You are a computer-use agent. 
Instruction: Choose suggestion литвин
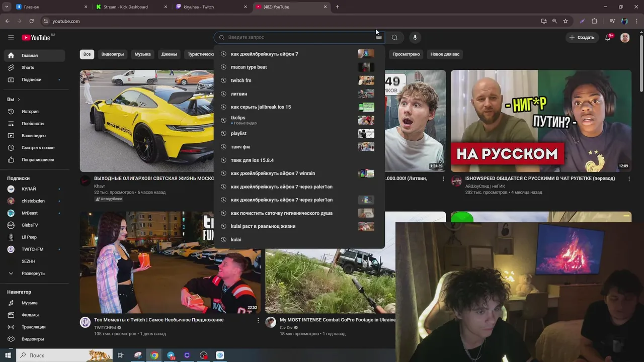(x=299, y=94)
